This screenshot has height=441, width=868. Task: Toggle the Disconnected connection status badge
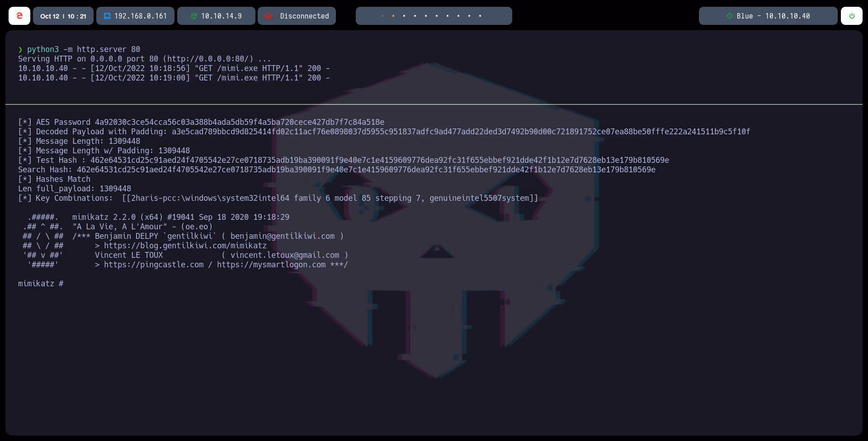[x=296, y=16]
